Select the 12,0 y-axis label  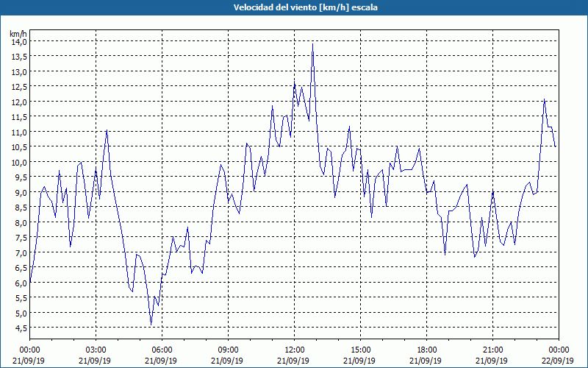pos(18,102)
